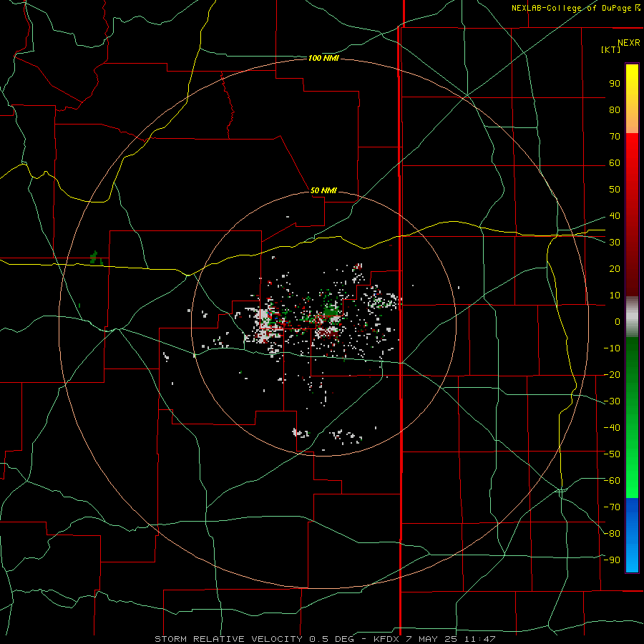This screenshot has height=644, width=644.
Task: Click the [KT] units label
Action: [611, 49]
